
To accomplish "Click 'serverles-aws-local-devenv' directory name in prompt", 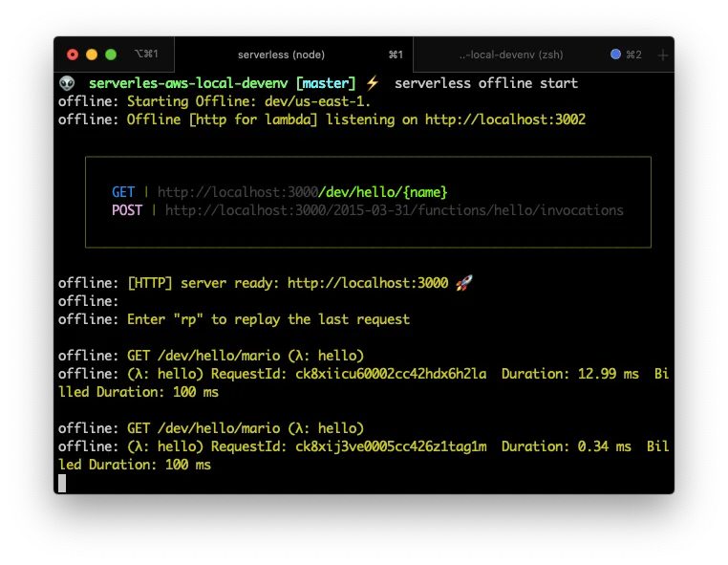I will point(188,83).
